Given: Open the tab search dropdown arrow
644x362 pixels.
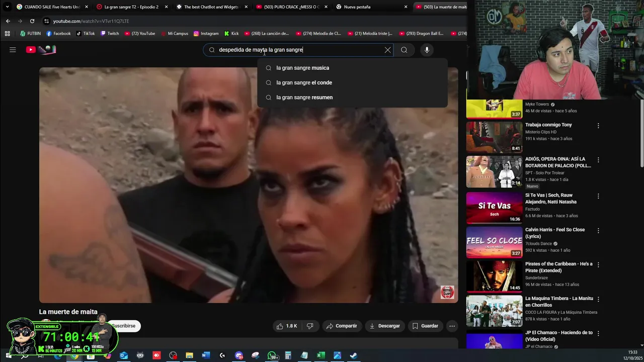Looking at the screenshot, I should coord(7,7).
